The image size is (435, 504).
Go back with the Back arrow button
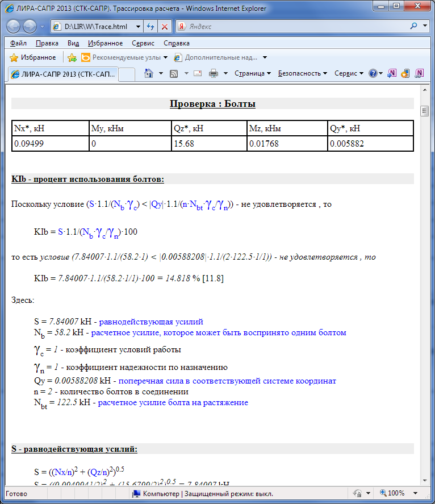pos(14,27)
